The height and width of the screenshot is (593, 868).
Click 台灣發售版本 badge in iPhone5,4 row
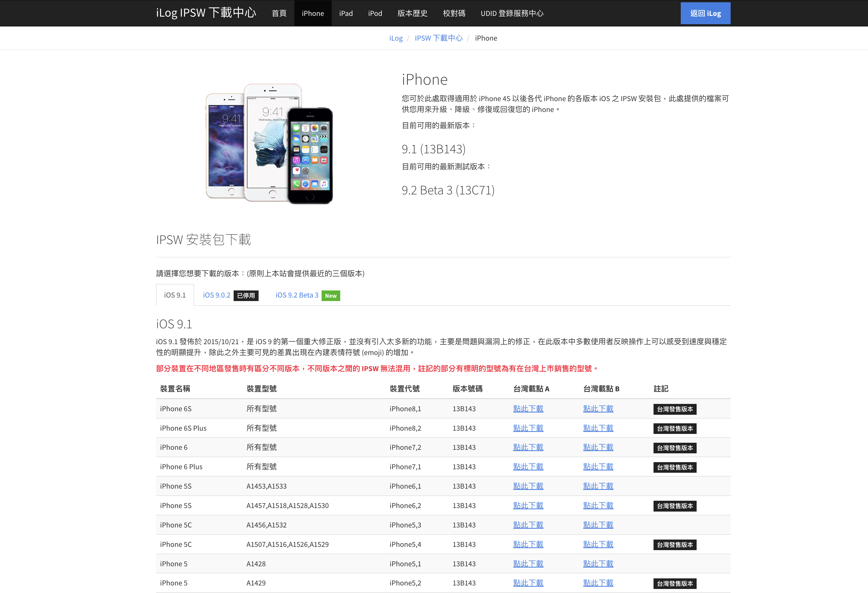coord(675,545)
